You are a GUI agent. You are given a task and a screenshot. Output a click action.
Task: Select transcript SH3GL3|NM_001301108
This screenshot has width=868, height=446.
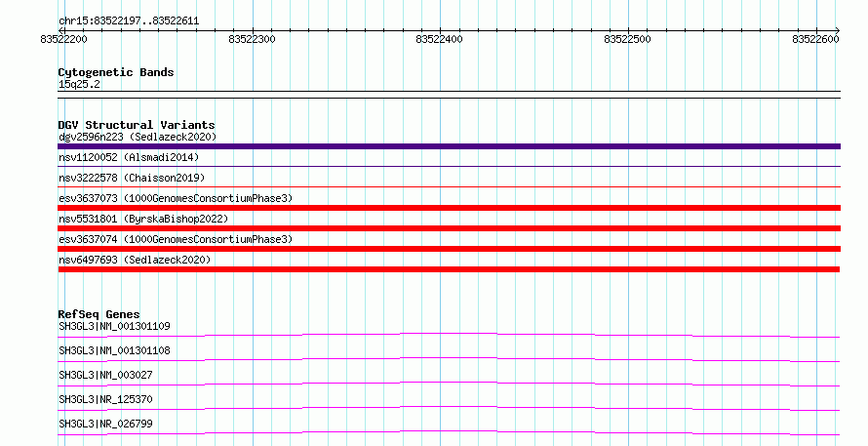point(114,350)
